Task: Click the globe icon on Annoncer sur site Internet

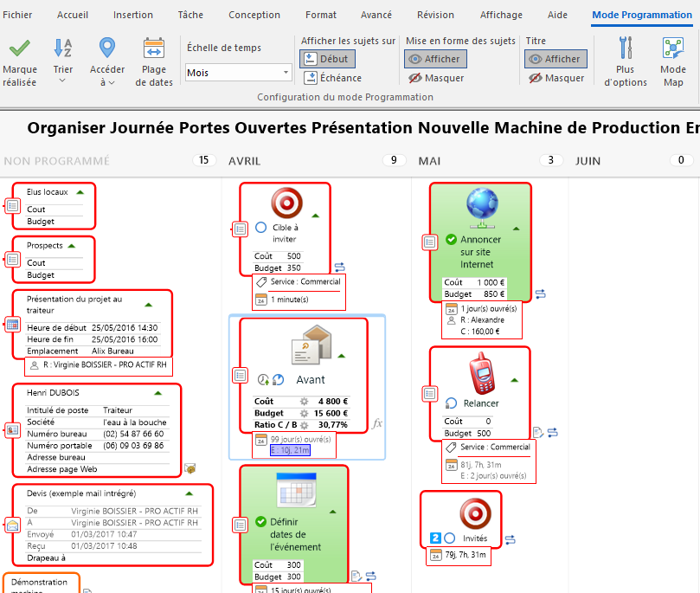Action: (482, 209)
